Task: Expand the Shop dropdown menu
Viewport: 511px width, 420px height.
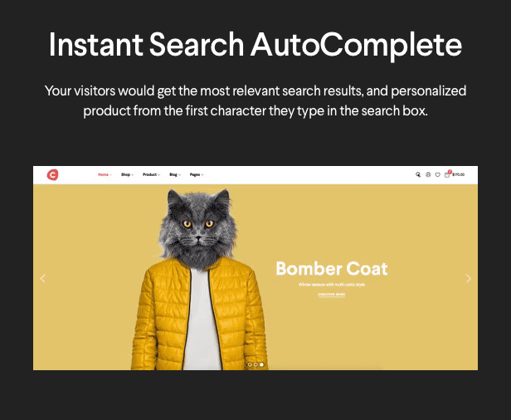Action: (126, 175)
